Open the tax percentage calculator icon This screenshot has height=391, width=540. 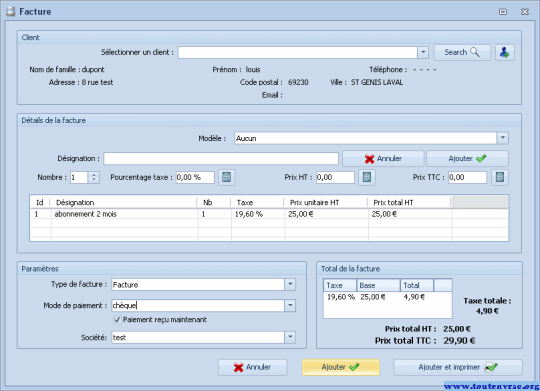(226, 177)
